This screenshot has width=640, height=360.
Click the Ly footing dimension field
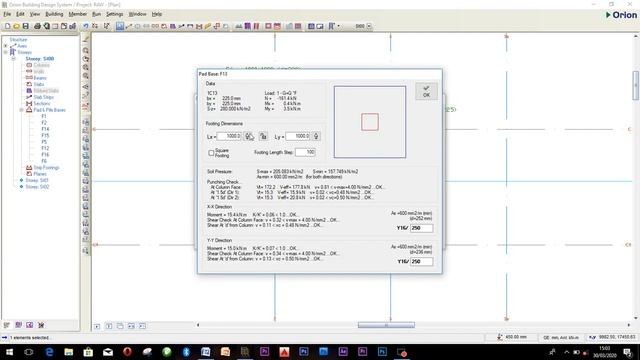point(298,136)
